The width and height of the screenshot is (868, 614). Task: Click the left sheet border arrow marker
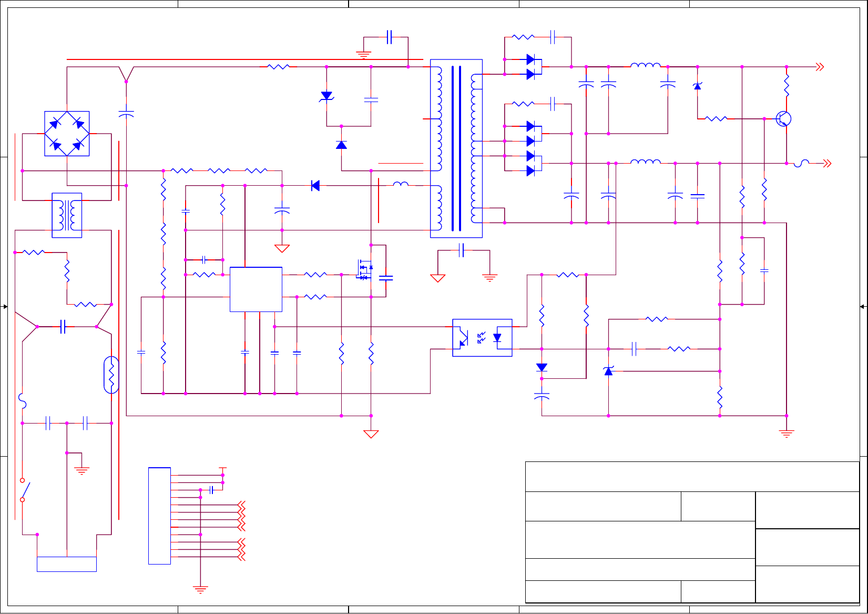tap(4, 307)
